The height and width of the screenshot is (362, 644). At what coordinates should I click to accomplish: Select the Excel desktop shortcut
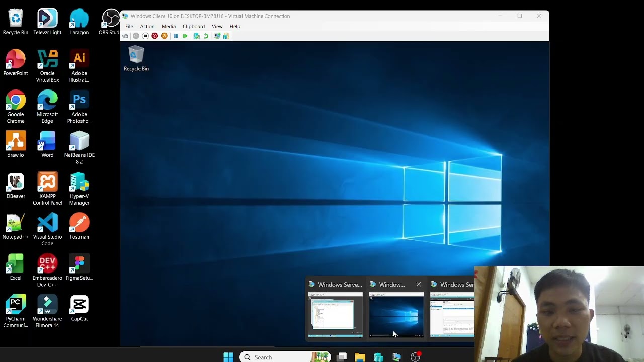(x=16, y=267)
